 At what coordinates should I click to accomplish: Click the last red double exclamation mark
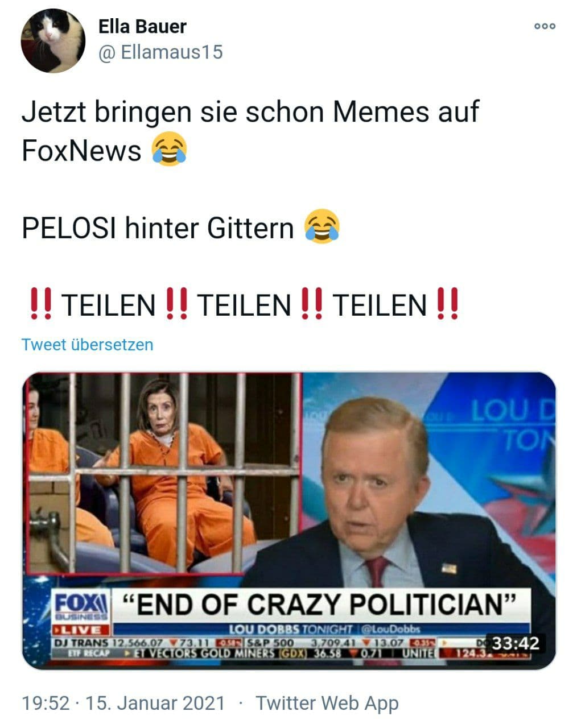447,305
